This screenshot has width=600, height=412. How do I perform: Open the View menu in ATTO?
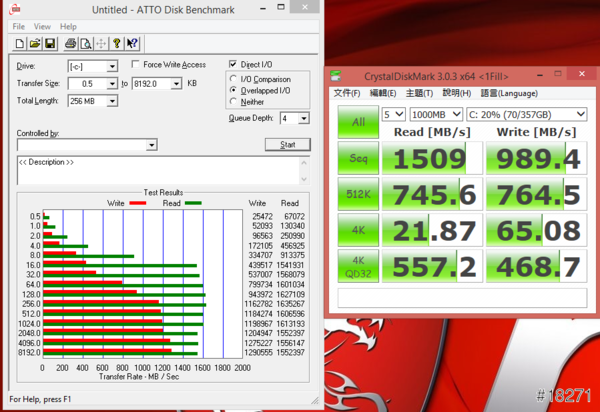click(x=42, y=25)
